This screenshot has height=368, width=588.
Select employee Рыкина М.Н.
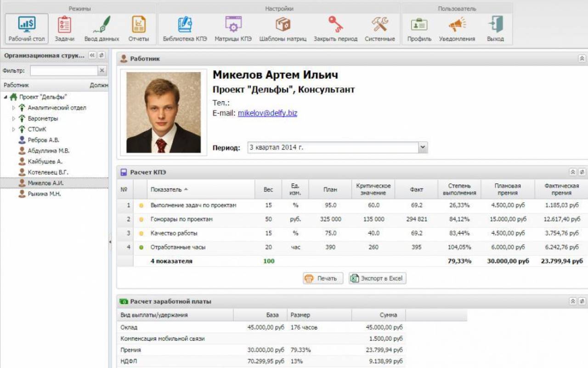tap(54, 194)
